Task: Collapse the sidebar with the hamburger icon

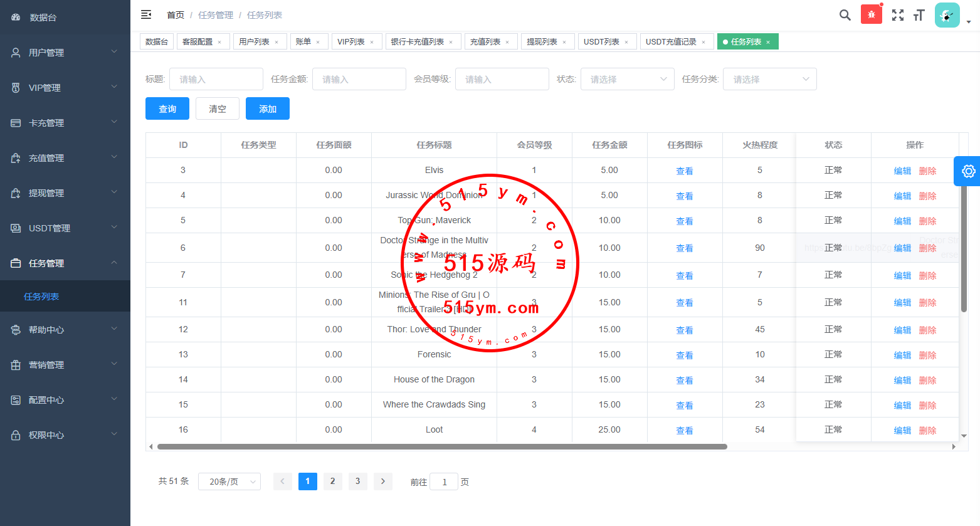Action: (x=146, y=14)
